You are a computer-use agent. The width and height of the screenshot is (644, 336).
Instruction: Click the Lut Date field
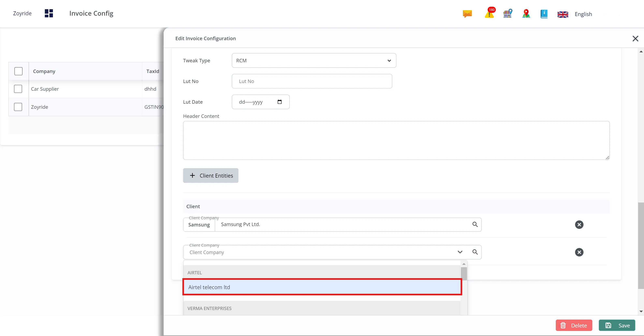click(x=261, y=102)
